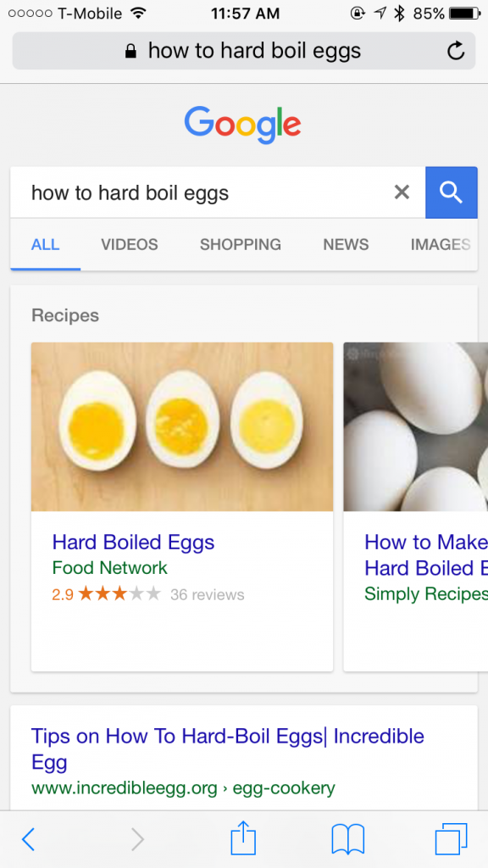Tap the forward navigation arrow in Safari
Screen dimensions: 488x868
(137, 838)
